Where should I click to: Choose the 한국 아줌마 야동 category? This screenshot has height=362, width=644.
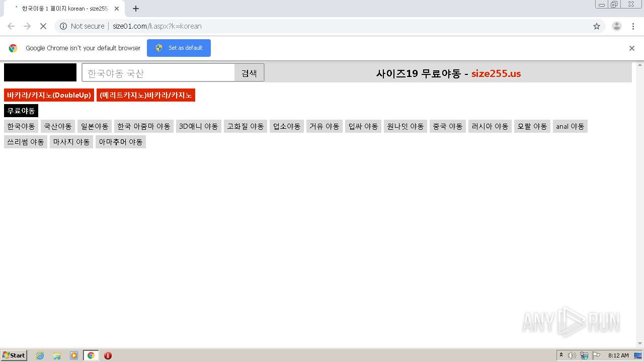[144, 126]
